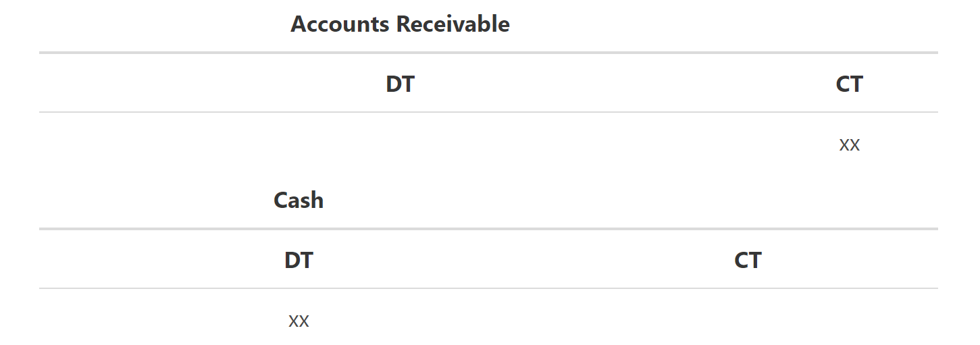Click the empty debit cell in Accounts Receivable
Viewport: 980px width, 345px height.
click(400, 144)
